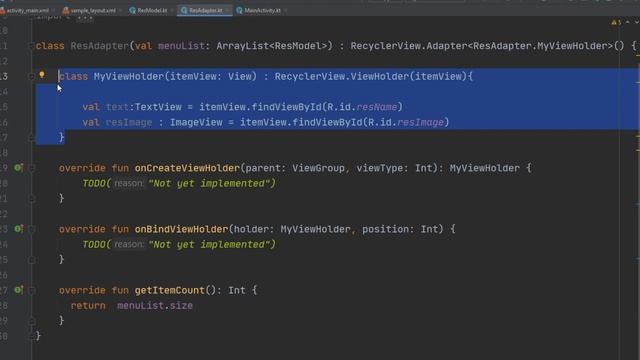Close the ResModel.kt tab
Screen dimensions: 640x360
(172, 10)
